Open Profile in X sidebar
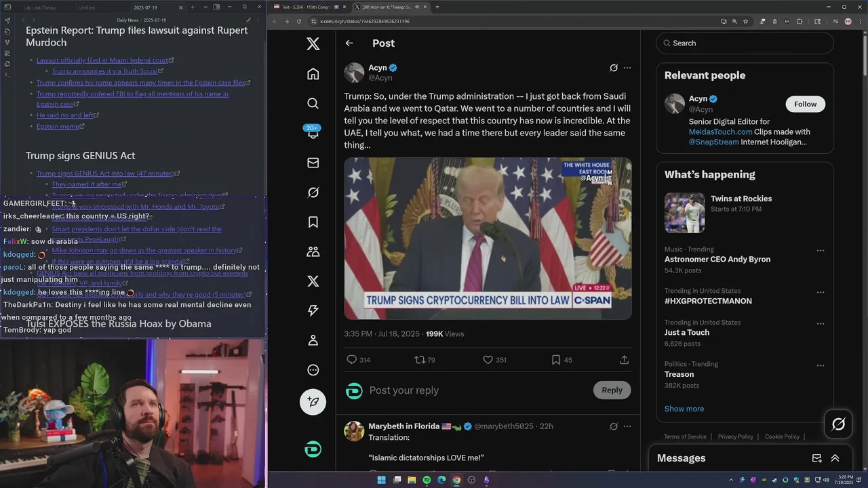This screenshot has height=488, width=868. (x=313, y=340)
